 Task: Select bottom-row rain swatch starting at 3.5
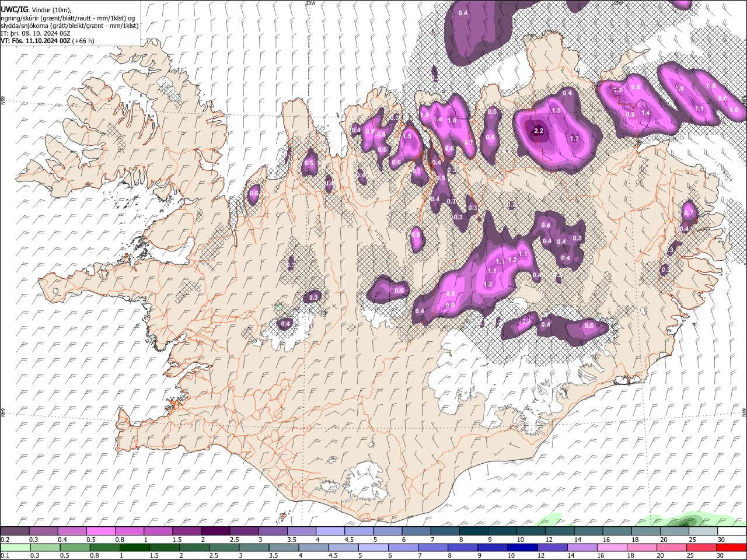tap(283, 547)
